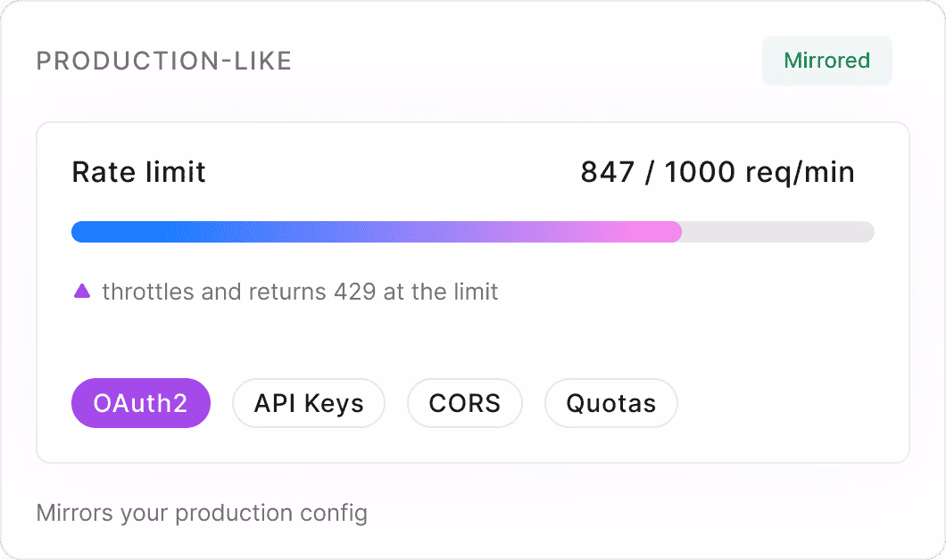Toggle the CORS chip
Screen dimensions: 946x560
pyautogui.click(x=465, y=403)
